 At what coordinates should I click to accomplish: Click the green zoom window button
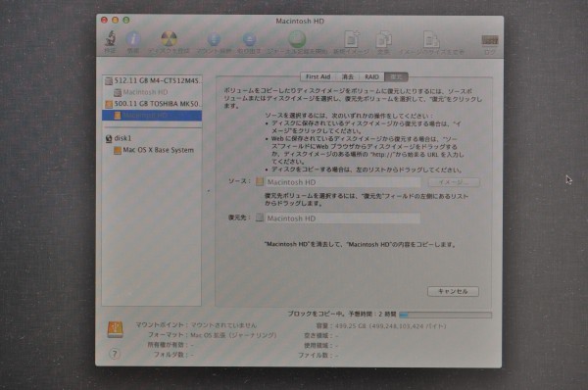[126, 21]
